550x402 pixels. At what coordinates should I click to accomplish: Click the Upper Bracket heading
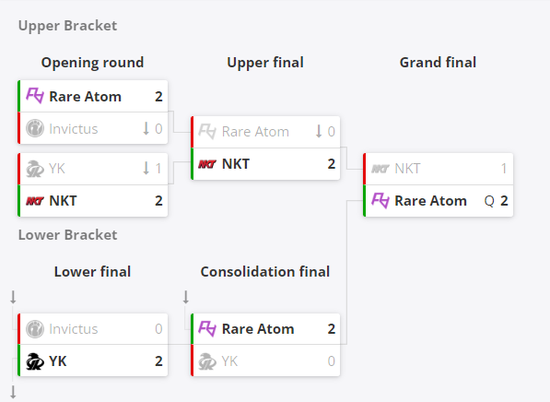(x=68, y=26)
